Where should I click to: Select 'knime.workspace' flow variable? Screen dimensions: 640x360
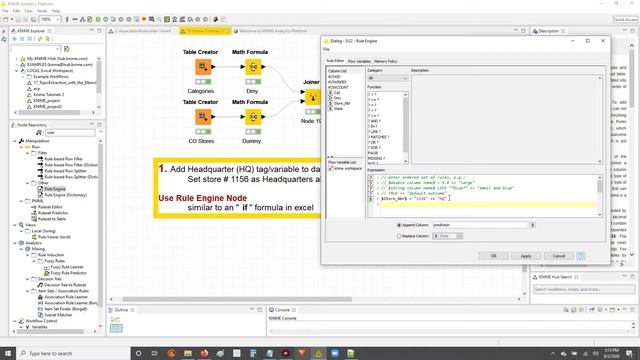[345, 168]
